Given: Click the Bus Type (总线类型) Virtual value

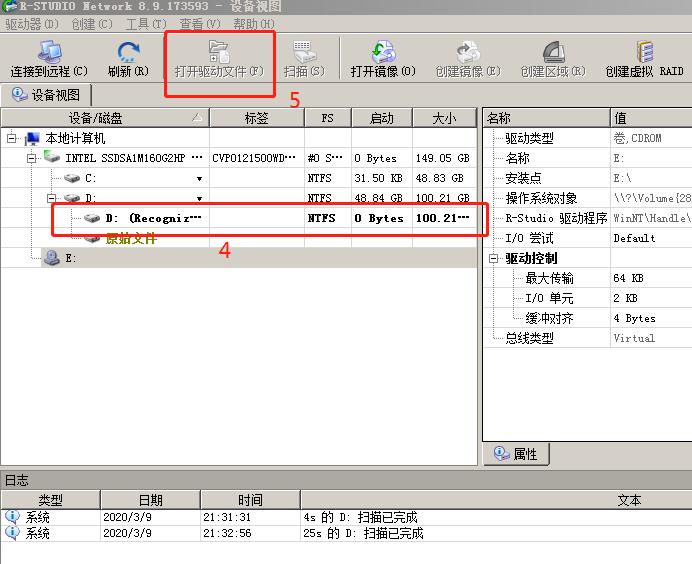Looking at the screenshot, I should (x=634, y=338).
